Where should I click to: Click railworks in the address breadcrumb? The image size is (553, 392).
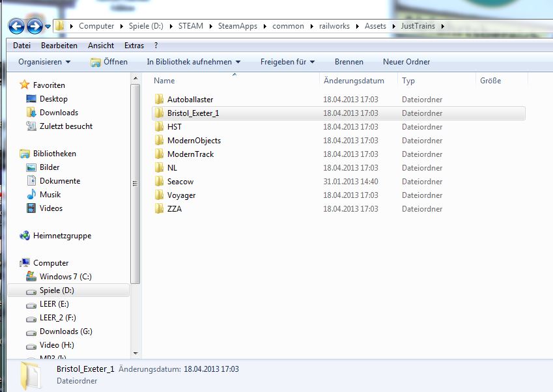[334, 26]
